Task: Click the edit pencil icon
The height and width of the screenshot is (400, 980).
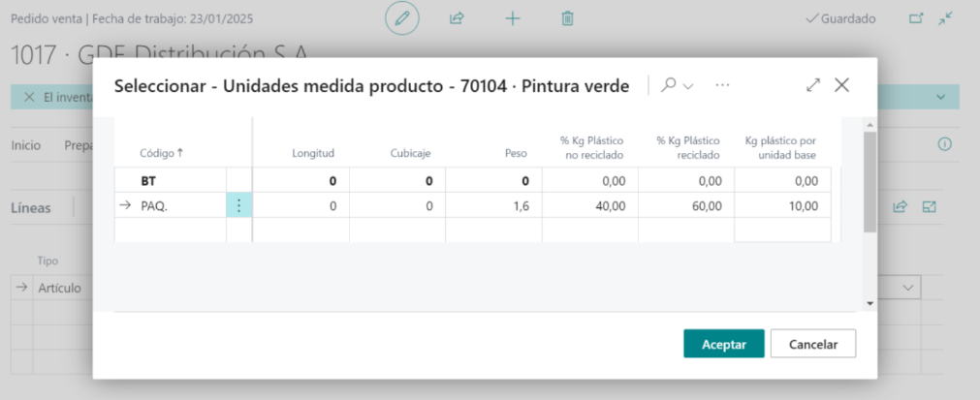Action: tap(402, 18)
